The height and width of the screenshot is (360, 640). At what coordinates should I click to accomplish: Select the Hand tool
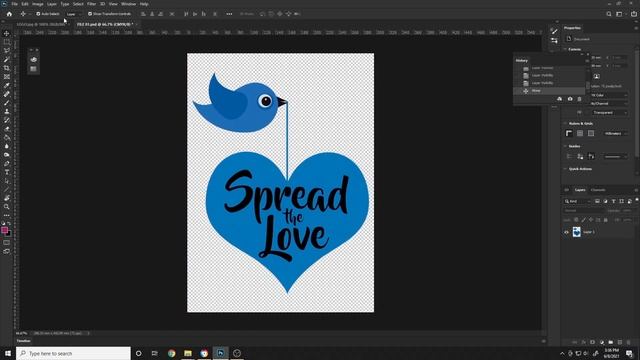(x=7, y=198)
